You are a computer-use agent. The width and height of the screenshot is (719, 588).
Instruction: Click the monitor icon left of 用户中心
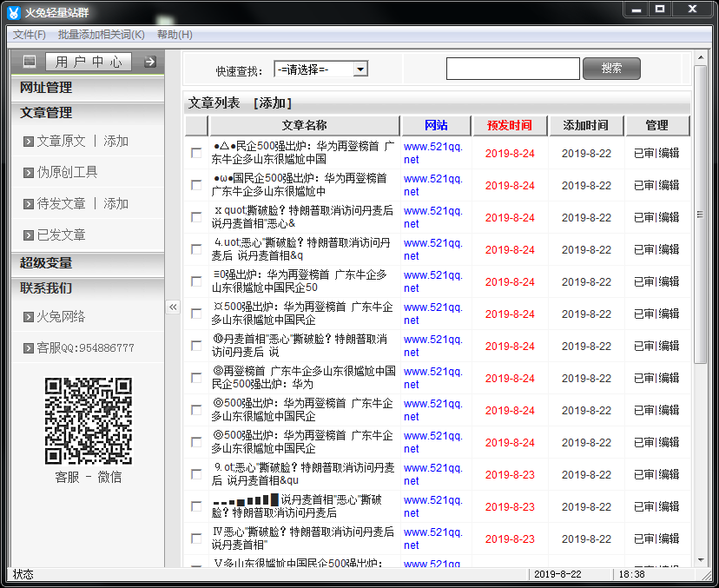click(x=30, y=61)
